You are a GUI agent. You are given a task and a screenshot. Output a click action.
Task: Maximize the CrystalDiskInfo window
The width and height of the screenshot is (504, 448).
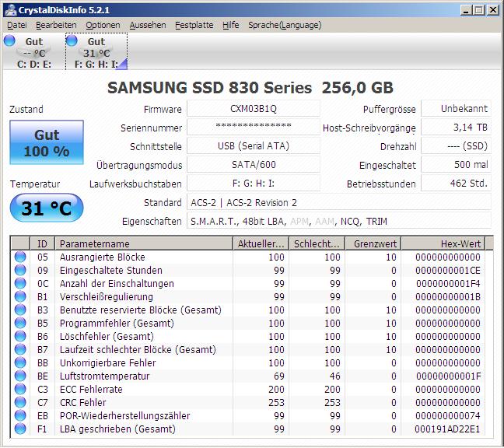pos(478,10)
